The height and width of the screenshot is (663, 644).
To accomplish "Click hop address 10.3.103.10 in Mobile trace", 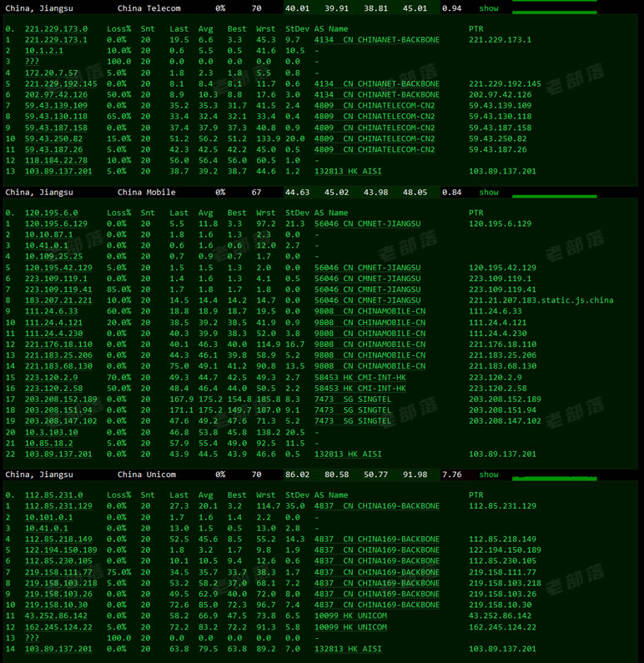I will [x=52, y=432].
